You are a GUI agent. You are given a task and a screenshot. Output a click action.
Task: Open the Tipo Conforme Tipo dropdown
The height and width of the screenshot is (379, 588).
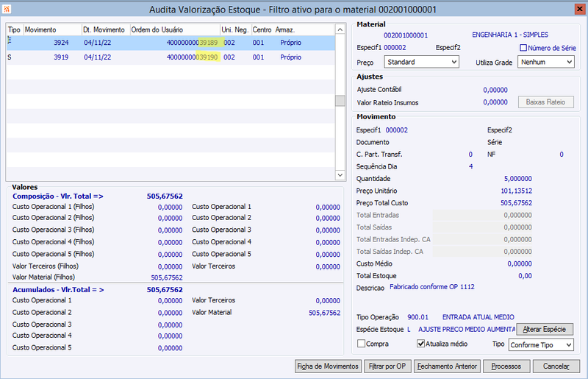coord(541,345)
